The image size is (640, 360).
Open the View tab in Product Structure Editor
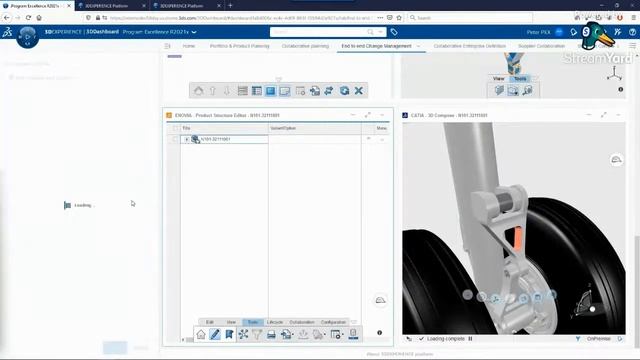[x=231, y=322]
